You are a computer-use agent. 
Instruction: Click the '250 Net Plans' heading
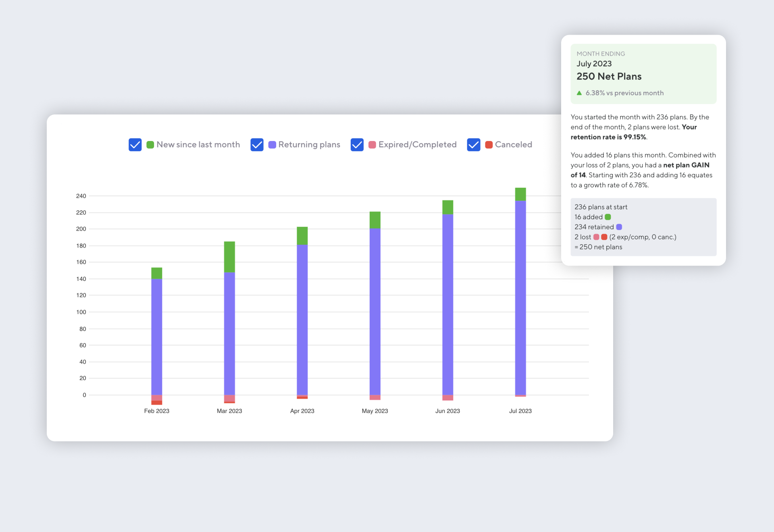[609, 76]
